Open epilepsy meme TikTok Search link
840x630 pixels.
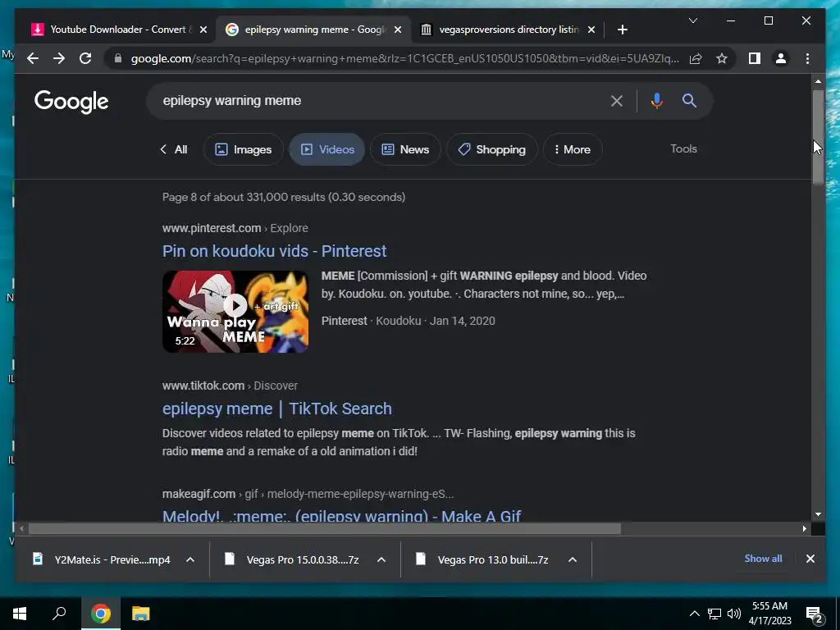277,409
